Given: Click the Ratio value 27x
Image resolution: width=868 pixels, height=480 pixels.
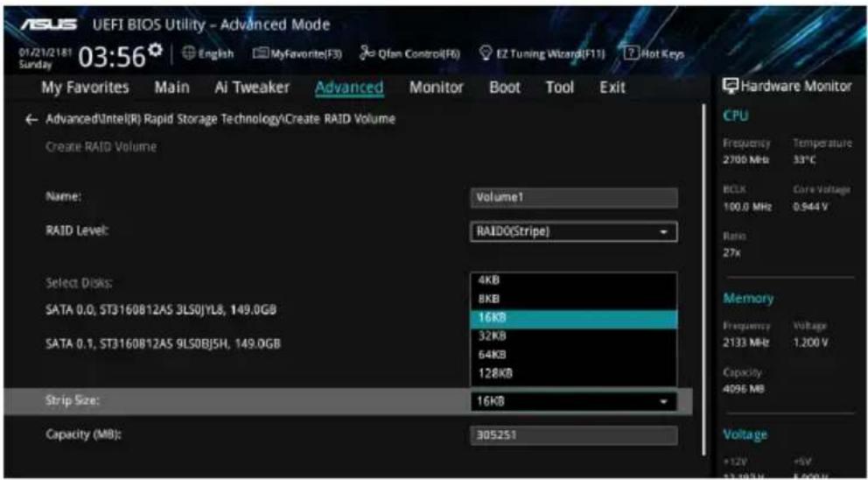Looking at the screenshot, I should tap(731, 253).
